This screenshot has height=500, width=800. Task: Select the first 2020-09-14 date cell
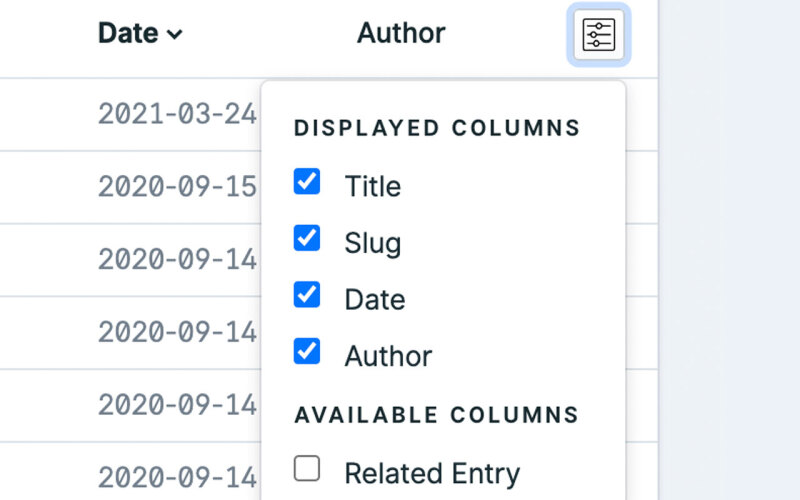(x=177, y=259)
